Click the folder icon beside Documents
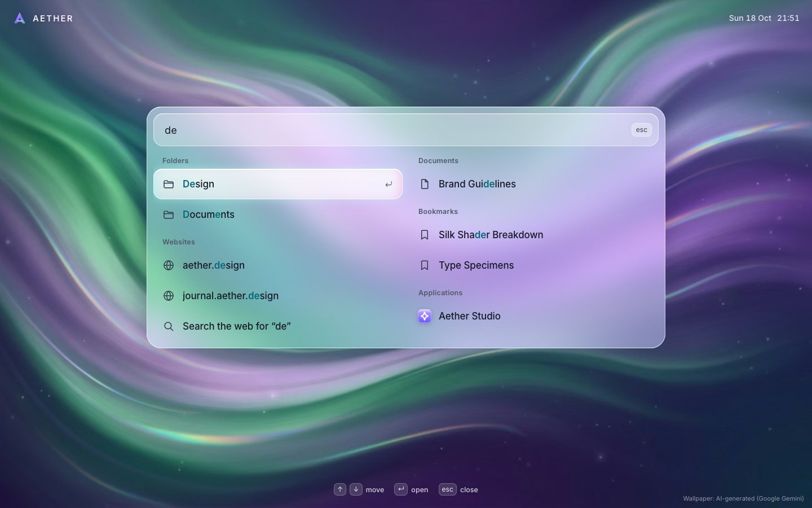The width and height of the screenshot is (812, 508). coord(169,214)
